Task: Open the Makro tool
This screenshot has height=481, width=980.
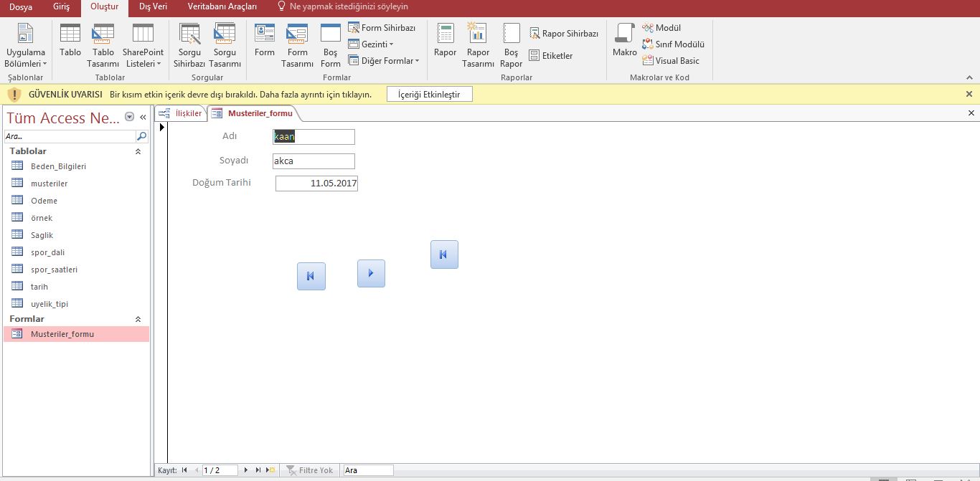Action: [x=624, y=41]
